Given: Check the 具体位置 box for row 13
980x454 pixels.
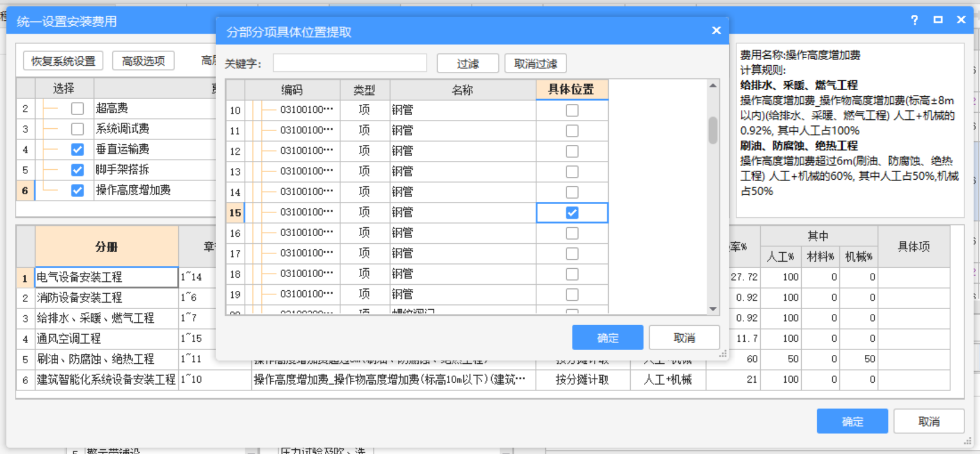Looking at the screenshot, I should pos(572,172).
